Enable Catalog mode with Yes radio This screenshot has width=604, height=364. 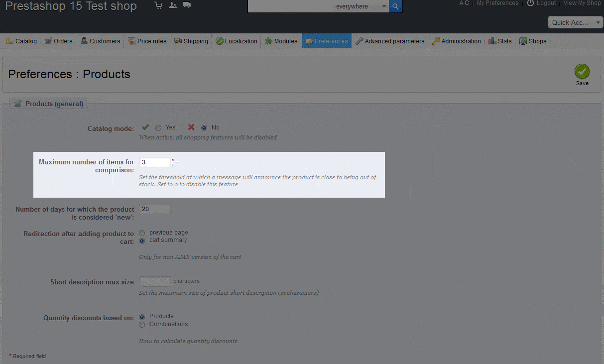[158, 128]
